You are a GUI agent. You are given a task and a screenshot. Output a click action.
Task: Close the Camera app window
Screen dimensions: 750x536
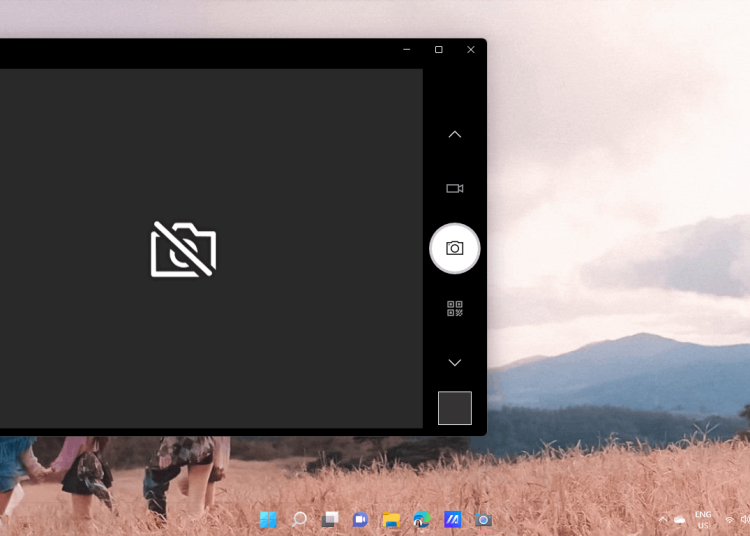click(x=471, y=49)
